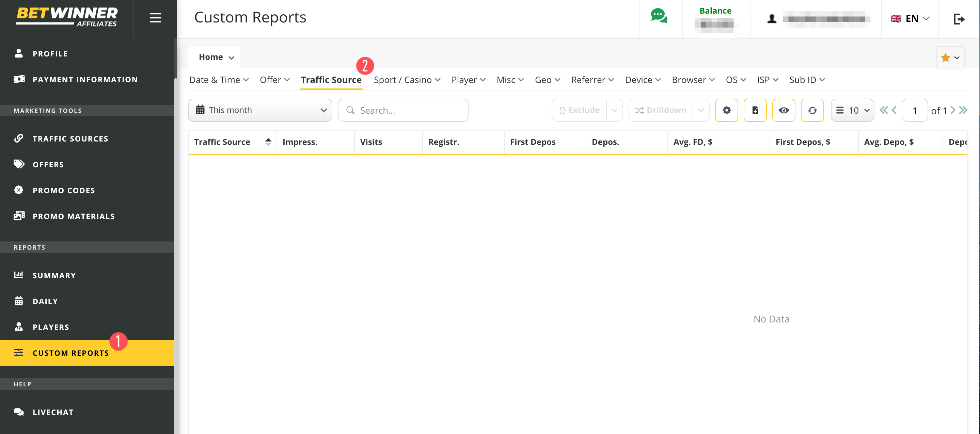Go to last page double arrow

963,110
